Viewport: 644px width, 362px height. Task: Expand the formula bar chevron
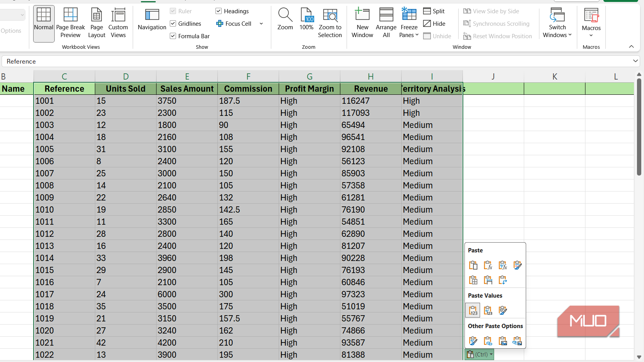coord(635,61)
